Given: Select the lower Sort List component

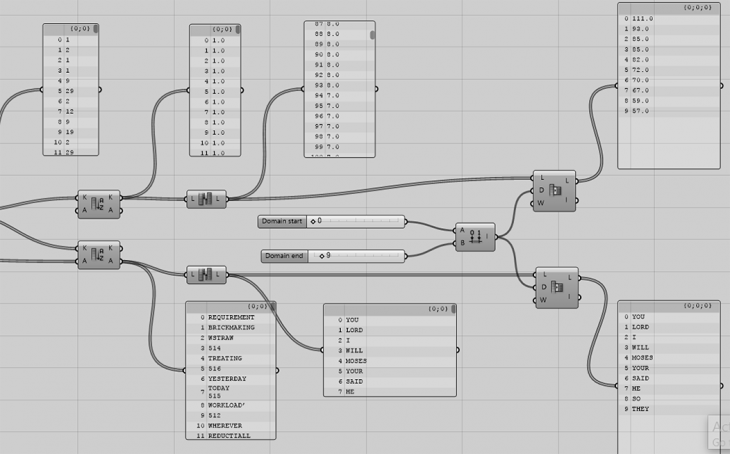Looking at the screenshot, I should [99, 254].
